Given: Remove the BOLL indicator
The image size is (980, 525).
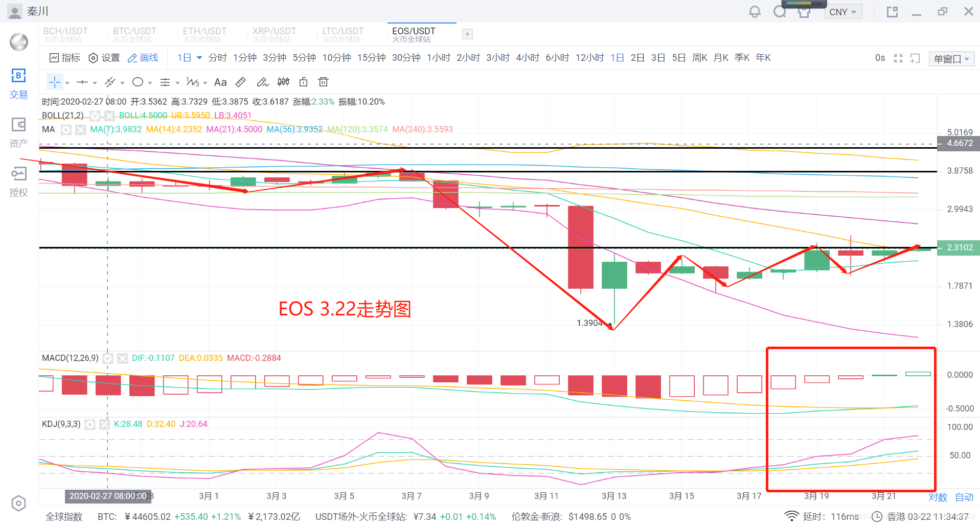Looking at the screenshot, I should coord(109,116).
